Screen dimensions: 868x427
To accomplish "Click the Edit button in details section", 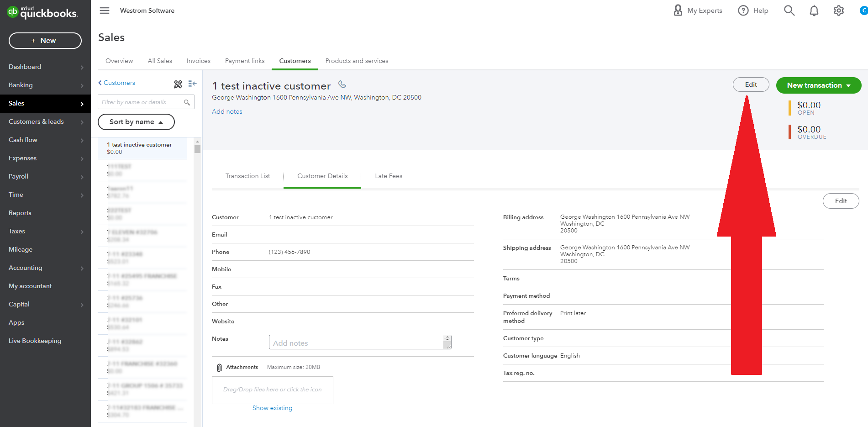I will 841,201.
